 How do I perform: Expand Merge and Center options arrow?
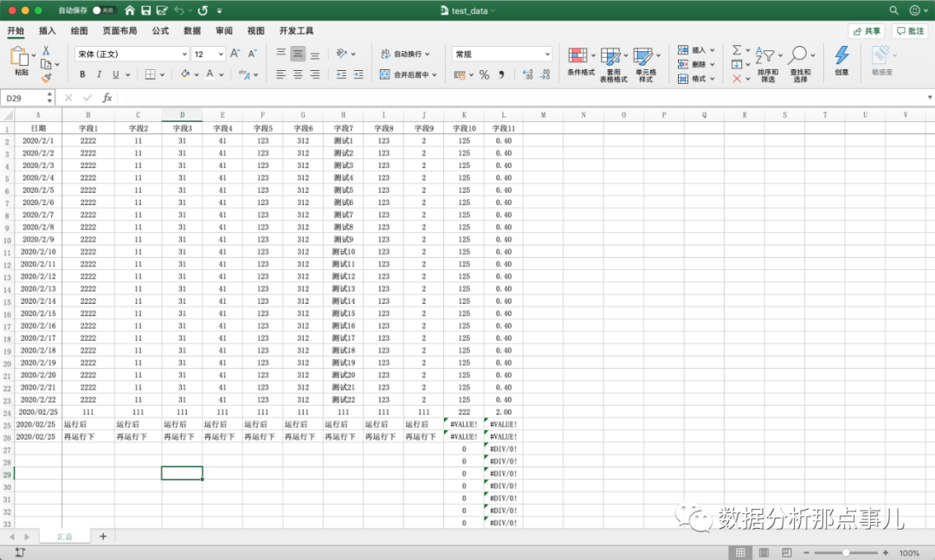coord(435,75)
